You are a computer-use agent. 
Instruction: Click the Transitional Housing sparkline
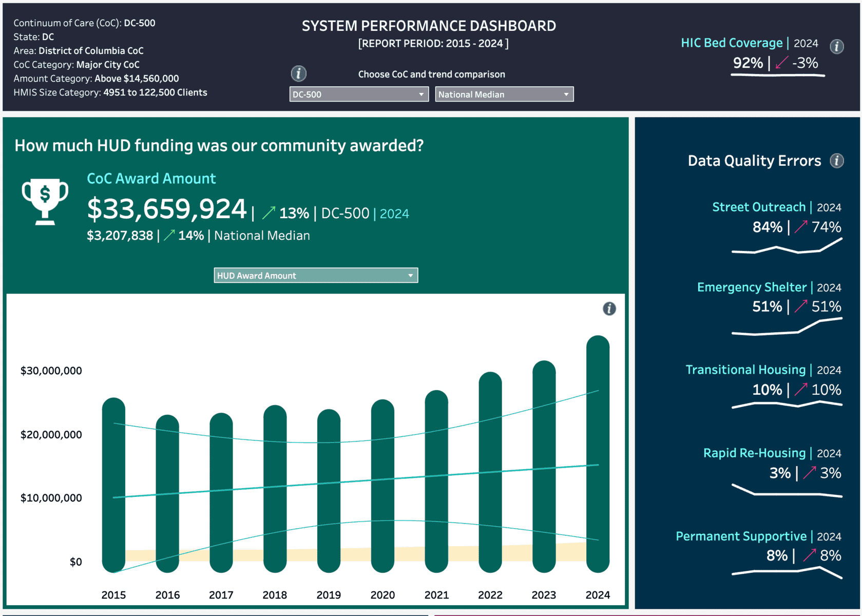pos(787,405)
